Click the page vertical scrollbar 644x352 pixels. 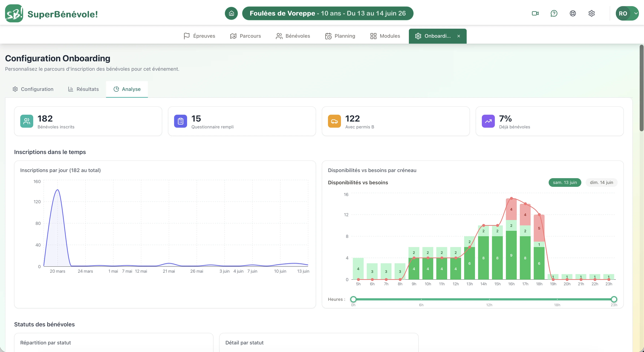tap(641, 88)
